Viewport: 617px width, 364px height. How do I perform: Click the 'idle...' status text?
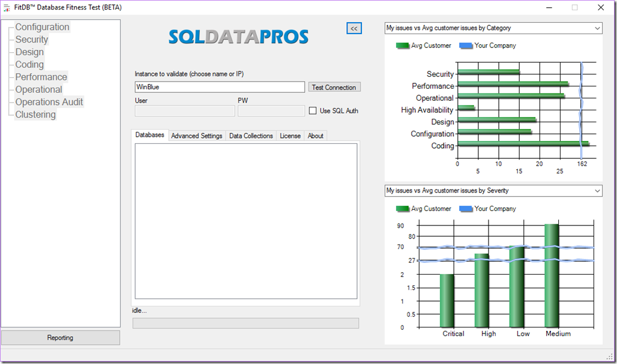(x=139, y=311)
